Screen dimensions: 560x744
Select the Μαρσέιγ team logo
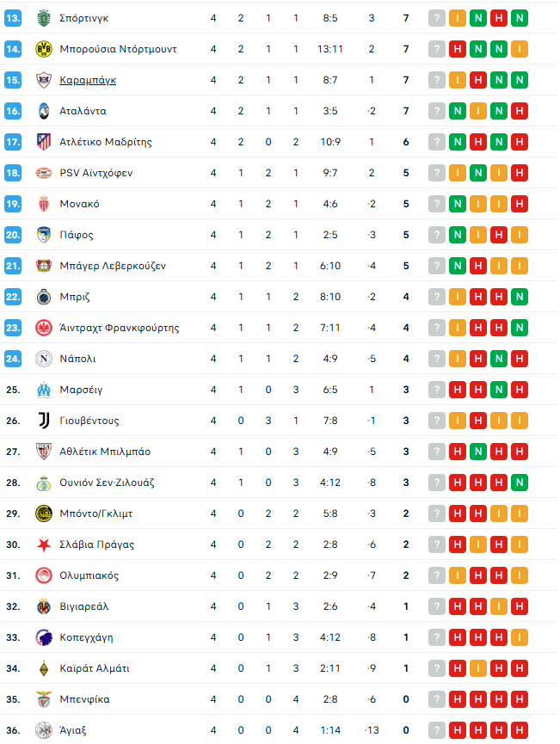[x=44, y=390]
